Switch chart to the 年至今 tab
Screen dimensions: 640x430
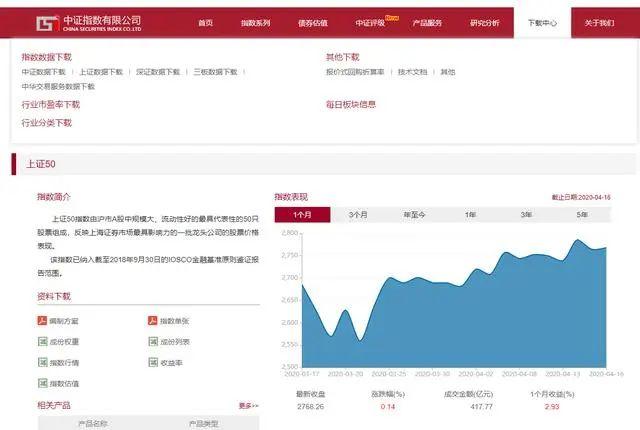click(414, 215)
